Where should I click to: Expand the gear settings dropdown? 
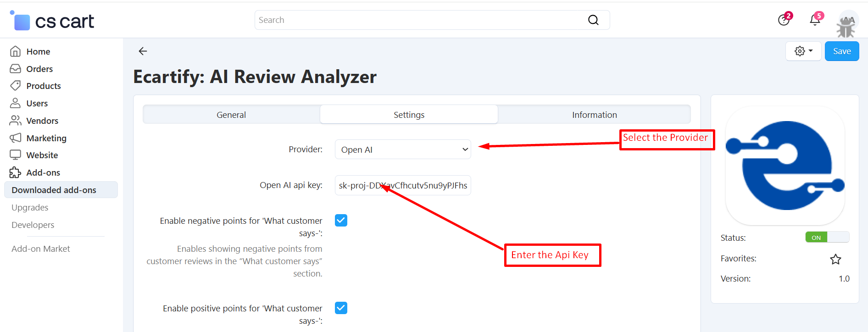click(803, 51)
